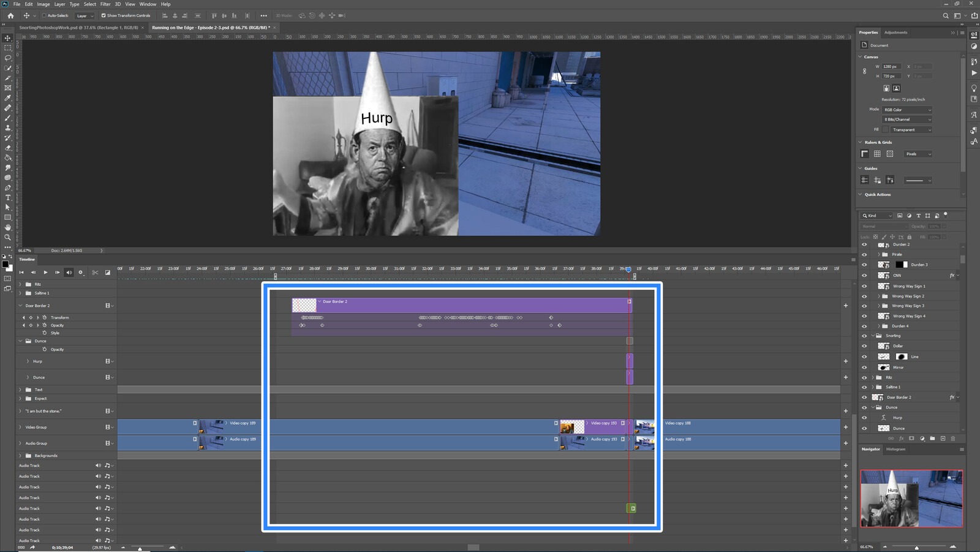Select the Clone Stamp tool
The width and height of the screenshot is (980, 552).
tap(8, 127)
